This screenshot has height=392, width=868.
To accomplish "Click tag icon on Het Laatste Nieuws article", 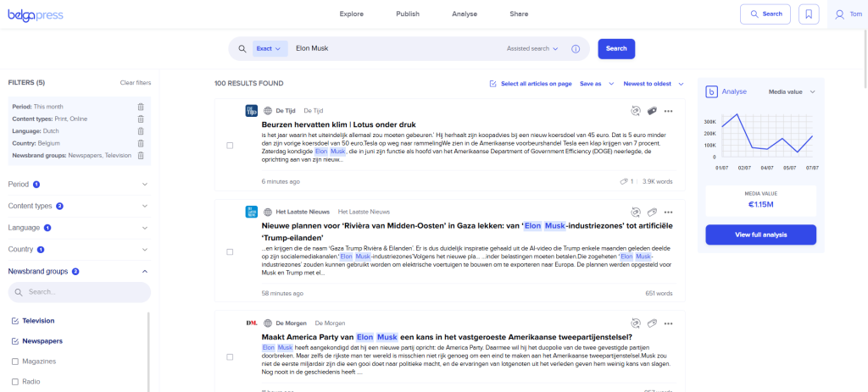I will 652,212.
